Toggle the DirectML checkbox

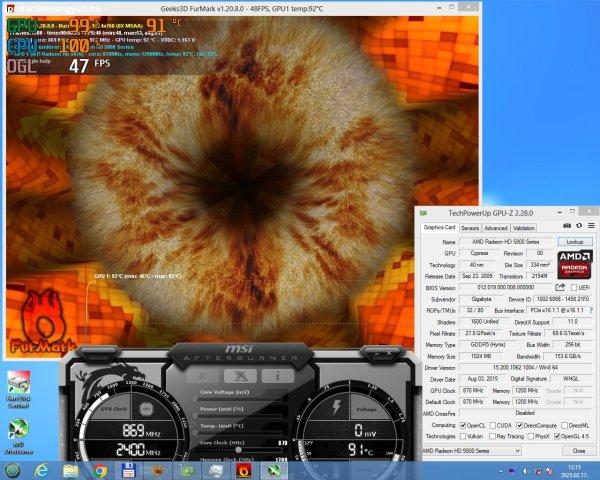point(564,425)
